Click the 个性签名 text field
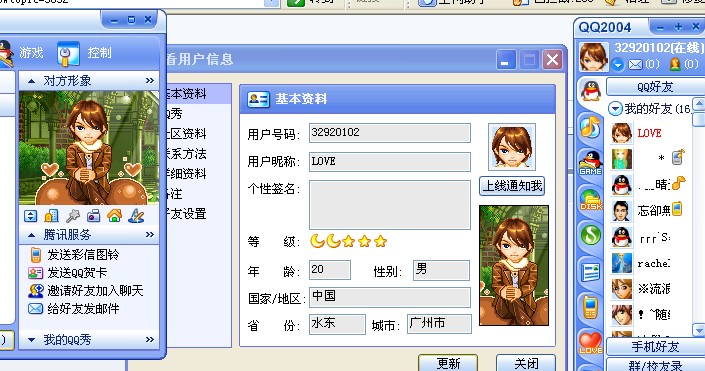Viewport: 705px width, 371px height. (x=390, y=205)
